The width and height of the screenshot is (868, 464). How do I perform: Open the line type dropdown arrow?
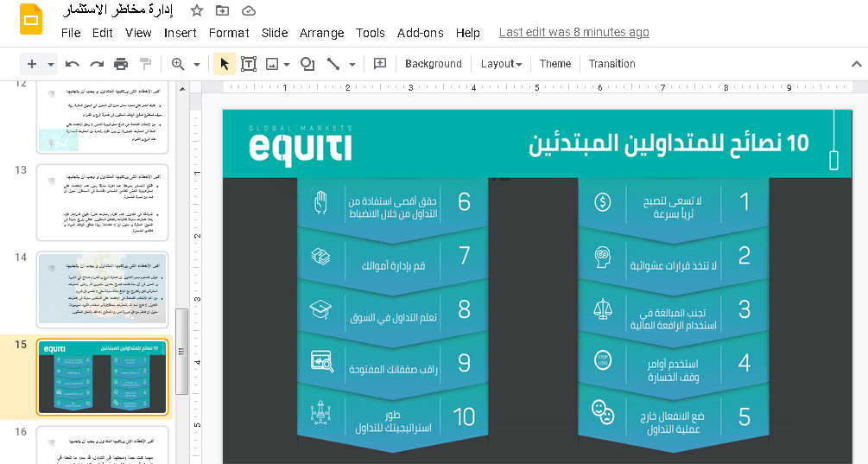[352, 65]
